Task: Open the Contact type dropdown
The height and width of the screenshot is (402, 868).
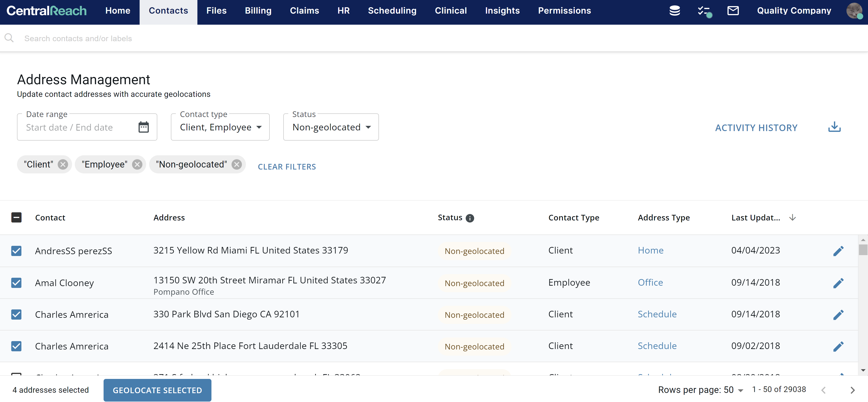Action: click(220, 127)
